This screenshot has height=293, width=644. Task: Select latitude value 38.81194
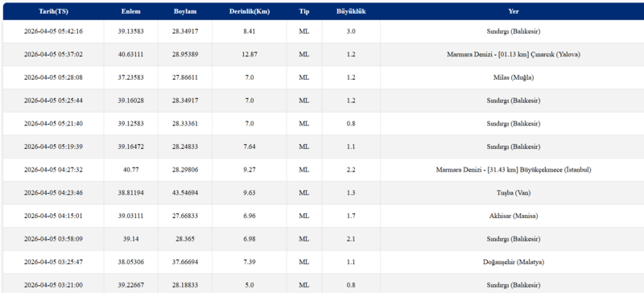(131, 192)
